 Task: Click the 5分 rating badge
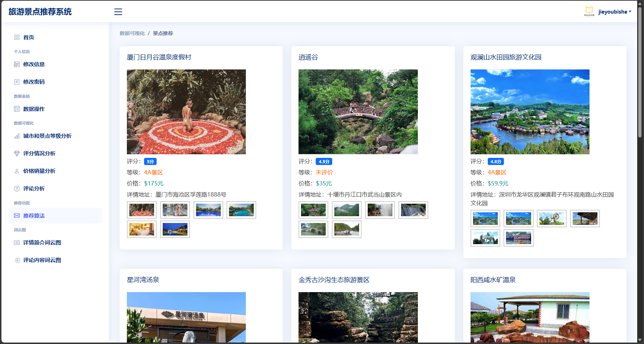[x=150, y=162]
